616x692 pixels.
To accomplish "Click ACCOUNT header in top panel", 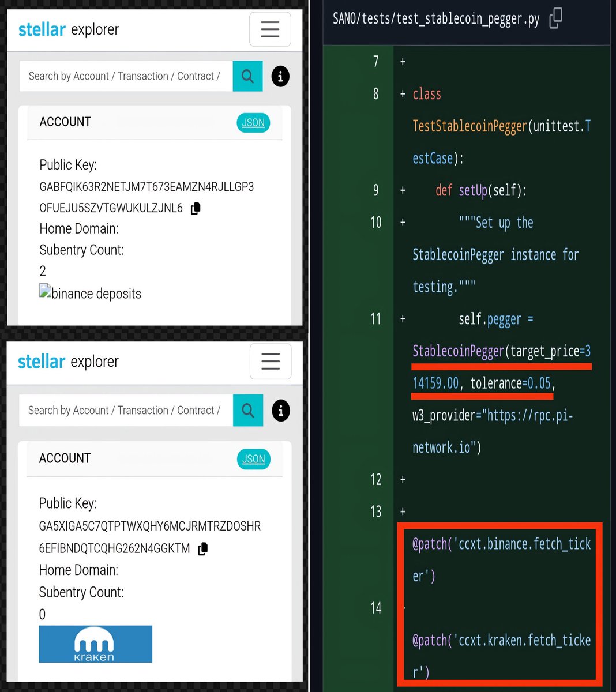I will point(65,122).
